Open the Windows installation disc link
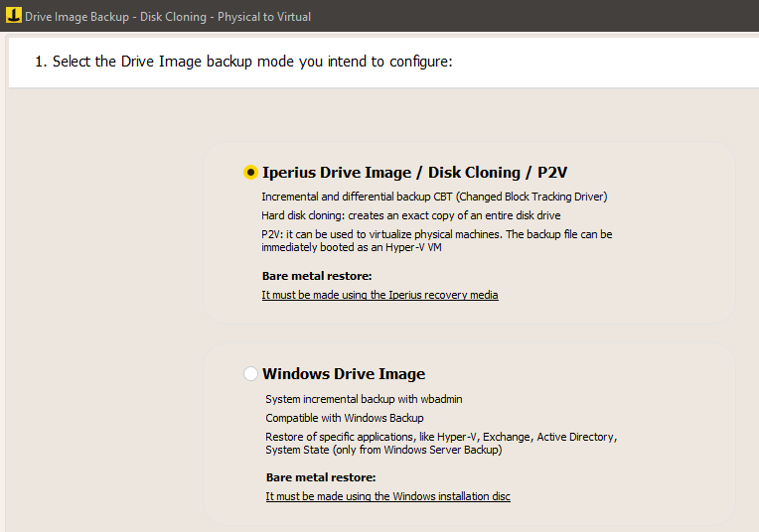The width and height of the screenshot is (759, 532). point(387,496)
